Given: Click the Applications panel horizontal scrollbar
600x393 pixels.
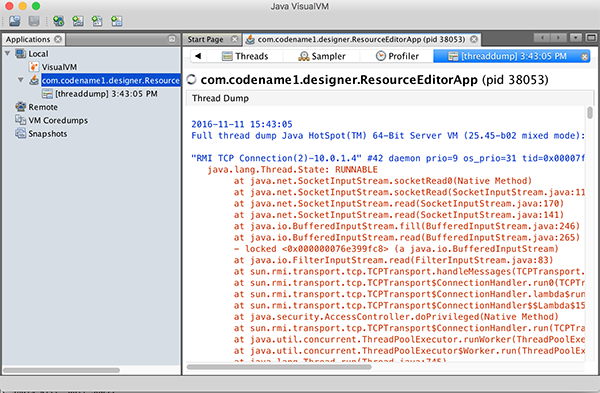Looking at the screenshot, I should click(61, 370).
